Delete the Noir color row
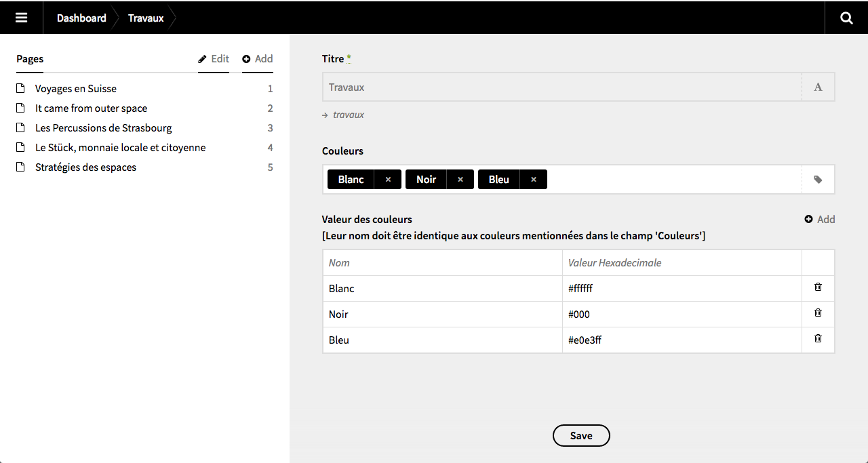 coord(818,313)
